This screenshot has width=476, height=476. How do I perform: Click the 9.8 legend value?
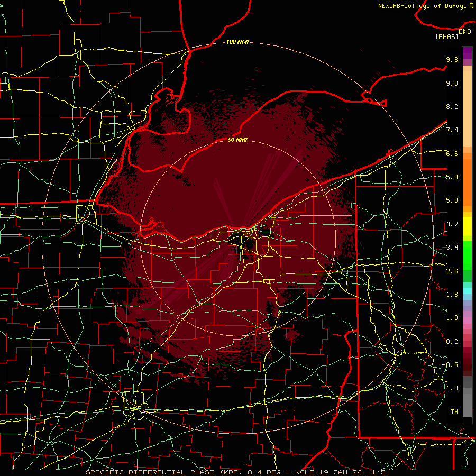(452, 59)
